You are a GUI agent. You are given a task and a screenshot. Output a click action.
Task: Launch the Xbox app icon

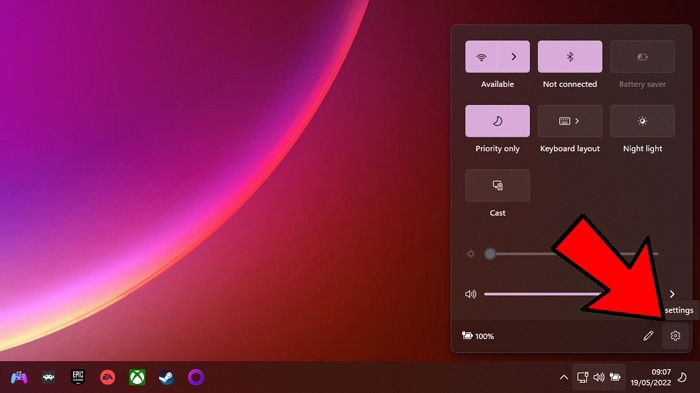[x=137, y=378]
